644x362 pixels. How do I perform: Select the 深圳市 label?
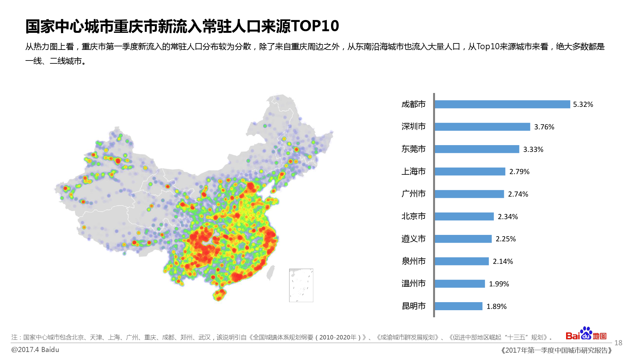413,126
